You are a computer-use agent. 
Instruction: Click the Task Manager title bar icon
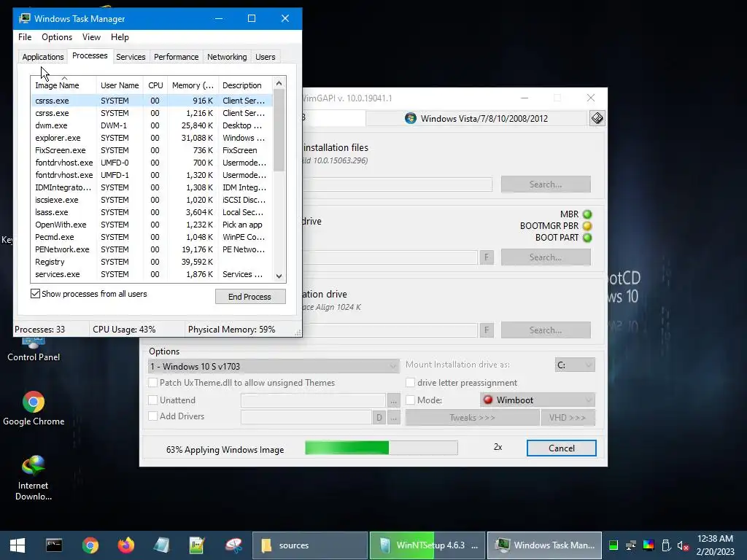(x=24, y=18)
